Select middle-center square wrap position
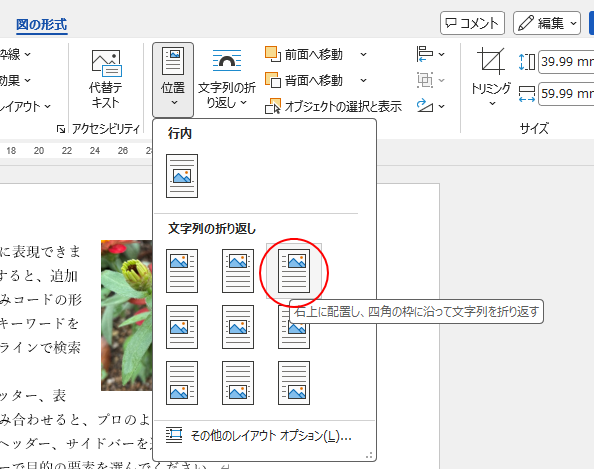Viewport: 594px width, 469px height. 238,327
